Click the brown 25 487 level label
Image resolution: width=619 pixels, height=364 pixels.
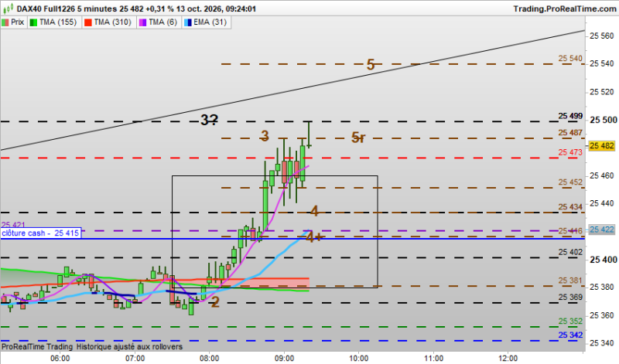click(570, 133)
